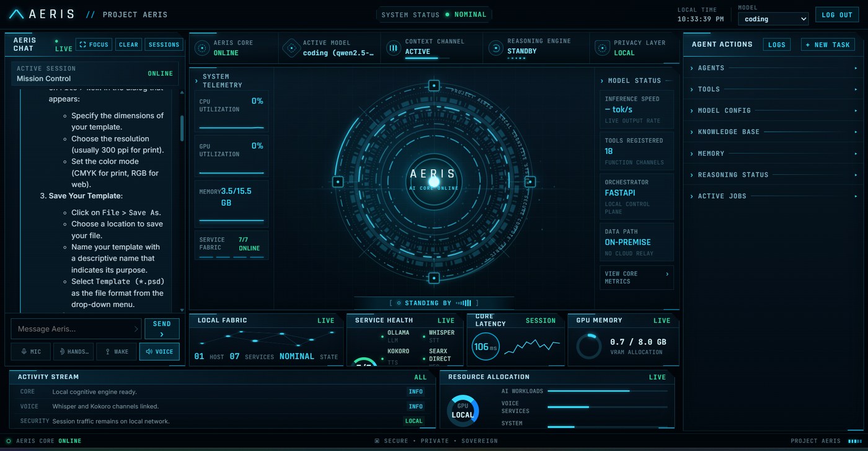Click the Aeris Core status dot in footer
868x451 pixels.
click(9, 441)
